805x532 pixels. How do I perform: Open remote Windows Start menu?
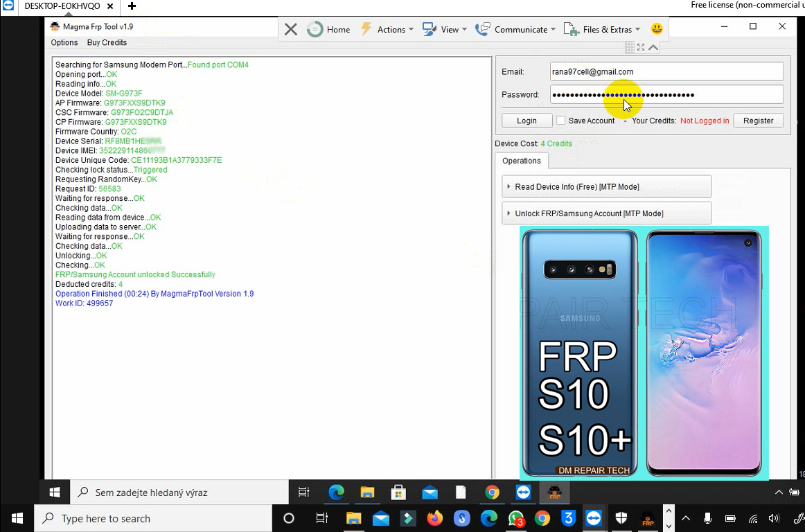point(55,493)
